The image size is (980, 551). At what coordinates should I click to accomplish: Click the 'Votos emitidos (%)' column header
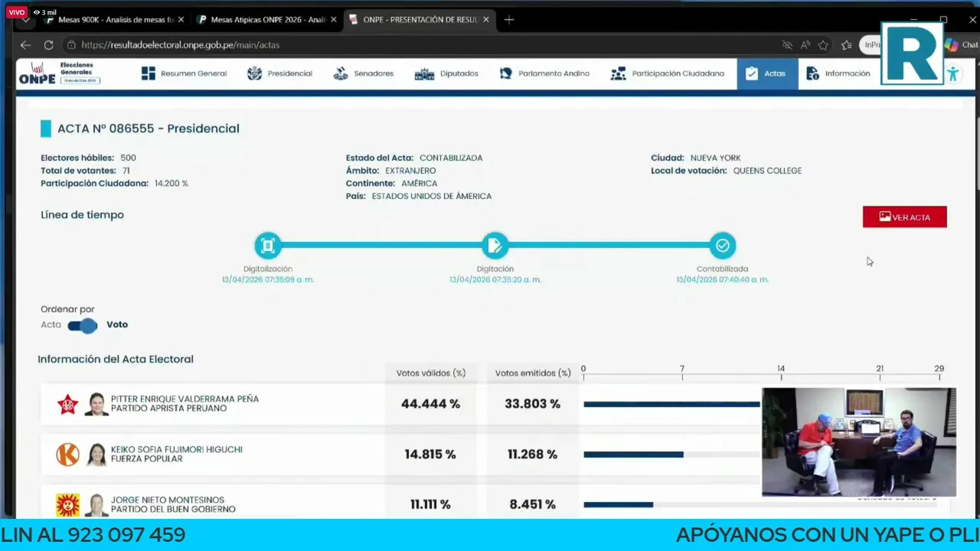point(533,373)
